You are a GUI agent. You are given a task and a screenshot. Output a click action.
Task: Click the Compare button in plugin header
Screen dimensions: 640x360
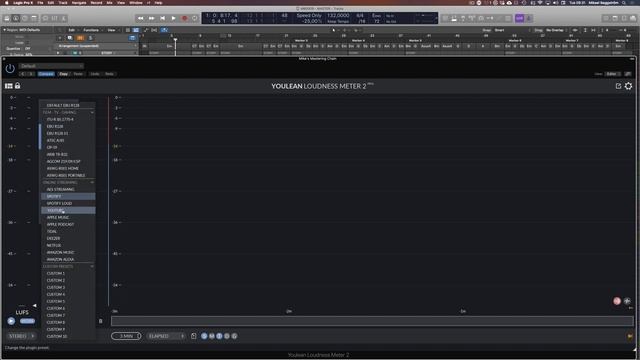tap(46, 74)
